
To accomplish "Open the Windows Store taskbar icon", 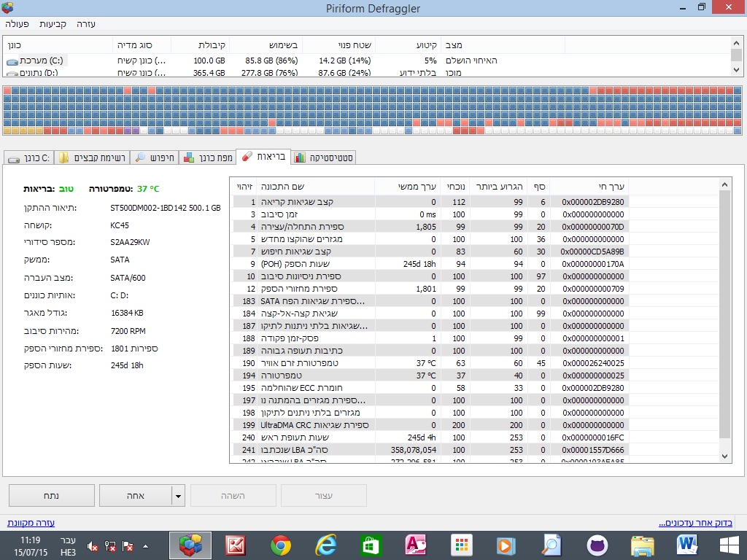I will 371,545.
